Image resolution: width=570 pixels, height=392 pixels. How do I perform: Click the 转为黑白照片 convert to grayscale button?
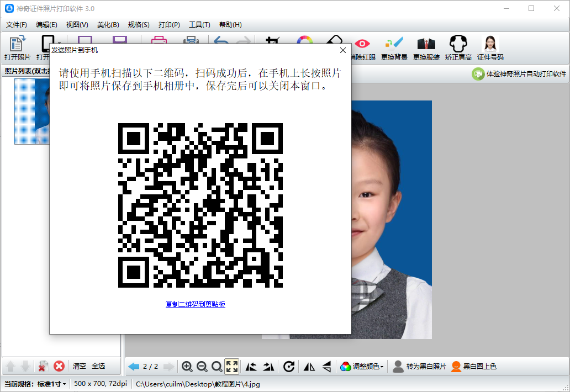point(419,367)
